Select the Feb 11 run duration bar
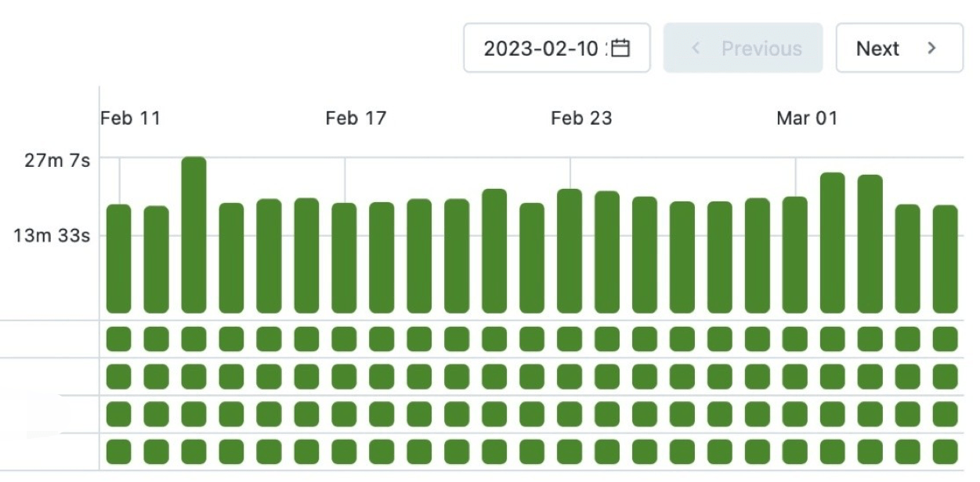Screen dimensions: 980x482 click(x=119, y=259)
